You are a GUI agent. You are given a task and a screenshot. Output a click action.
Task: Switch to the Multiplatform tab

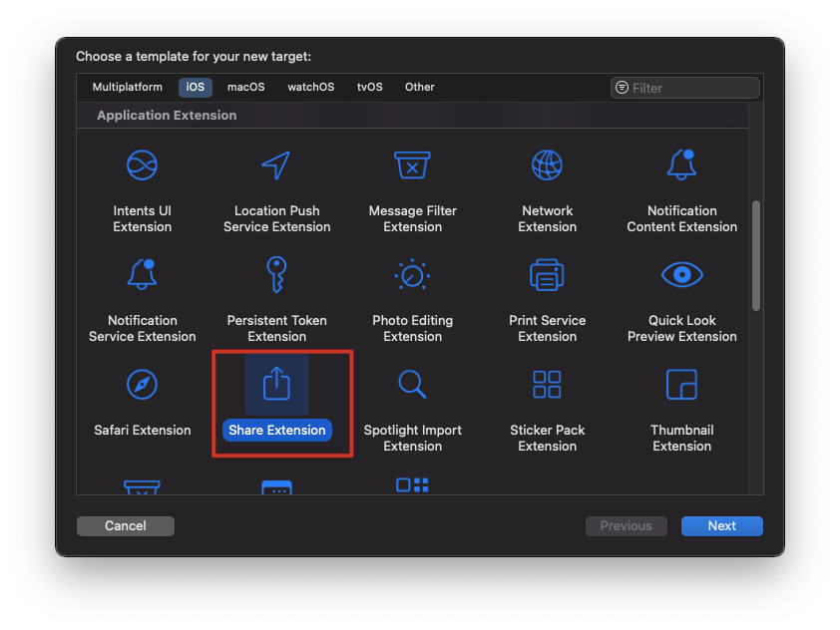point(127,87)
